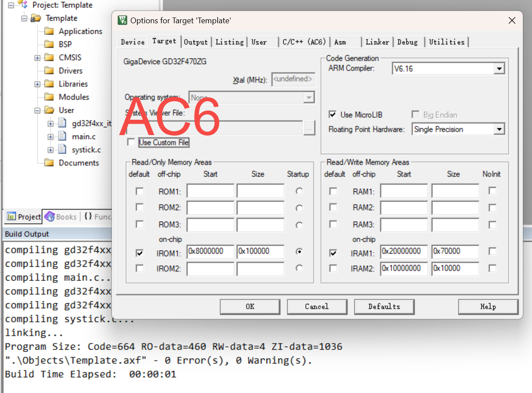
Task: Open the User tab
Action: click(x=259, y=42)
